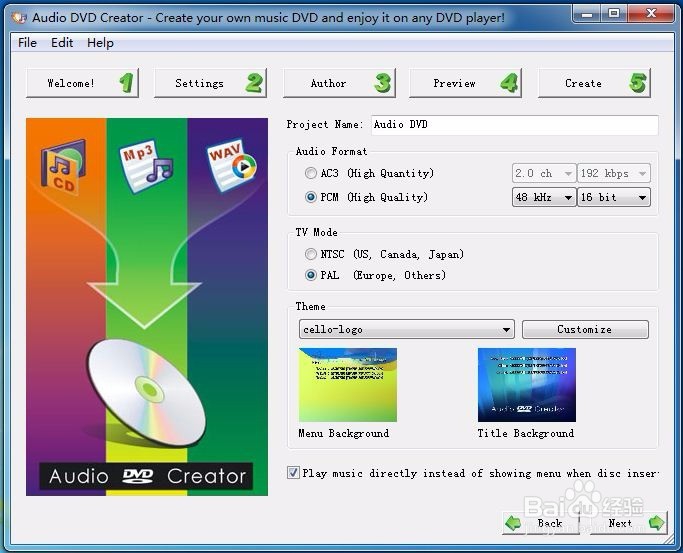
Task: Open the Settings step button
Action: 210,83
